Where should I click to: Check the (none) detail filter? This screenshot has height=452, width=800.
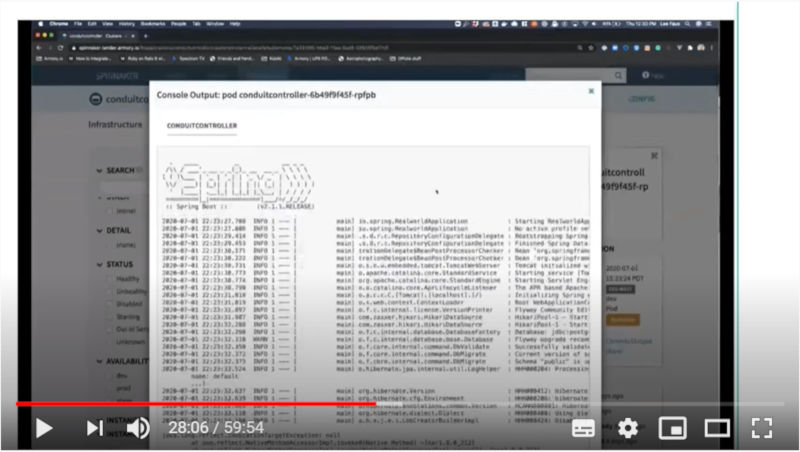pos(110,245)
